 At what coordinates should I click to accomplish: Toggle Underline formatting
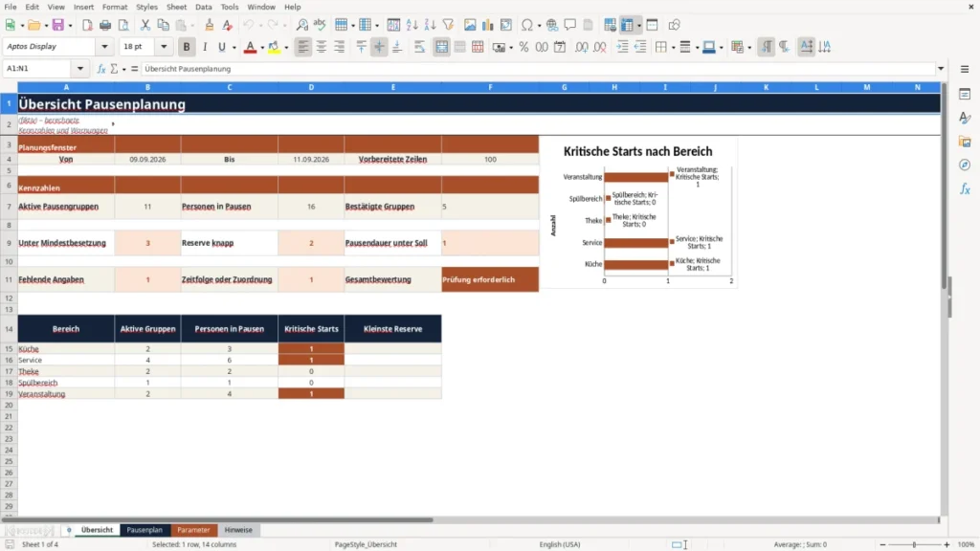(x=221, y=47)
